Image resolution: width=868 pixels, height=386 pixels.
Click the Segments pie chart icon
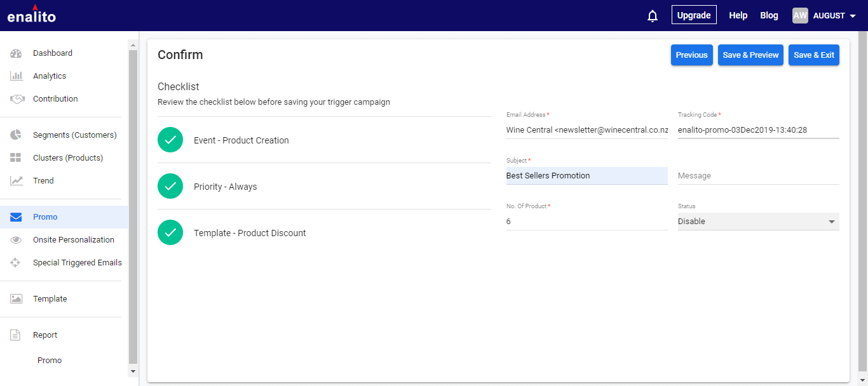click(x=16, y=135)
